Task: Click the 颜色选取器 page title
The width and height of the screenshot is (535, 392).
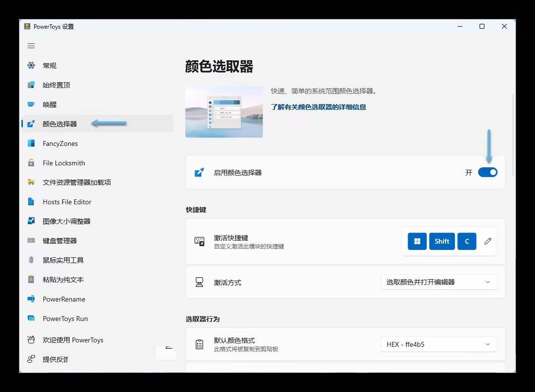Action: (219, 67)
